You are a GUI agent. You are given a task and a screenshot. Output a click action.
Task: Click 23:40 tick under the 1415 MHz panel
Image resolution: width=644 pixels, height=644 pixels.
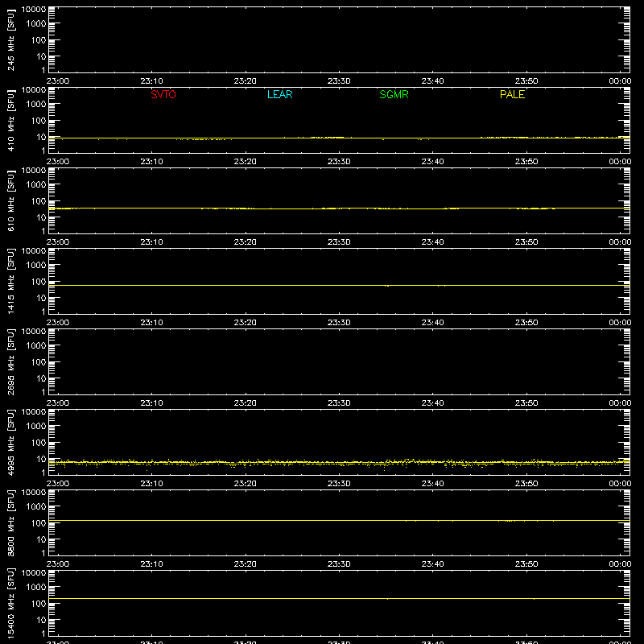432,323
